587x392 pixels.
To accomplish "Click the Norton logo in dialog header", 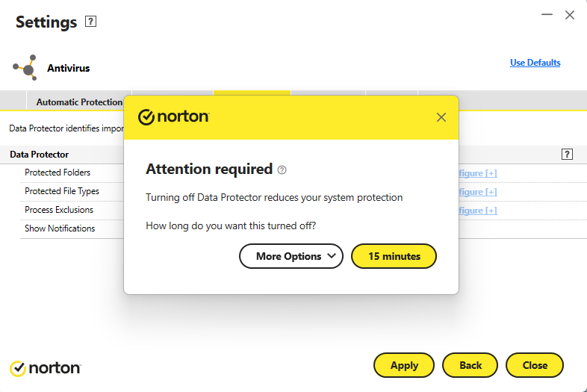I will pyautogui.click(x=174, y=116).
